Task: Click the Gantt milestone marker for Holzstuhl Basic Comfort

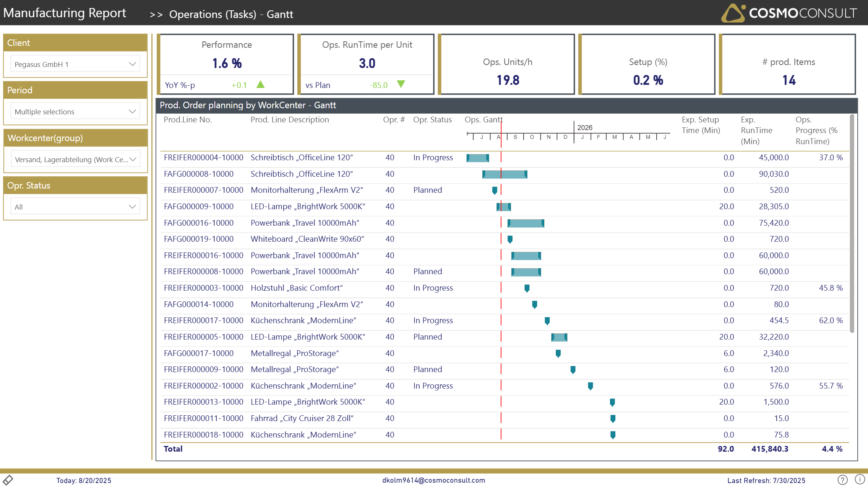Action: (527, 288)
